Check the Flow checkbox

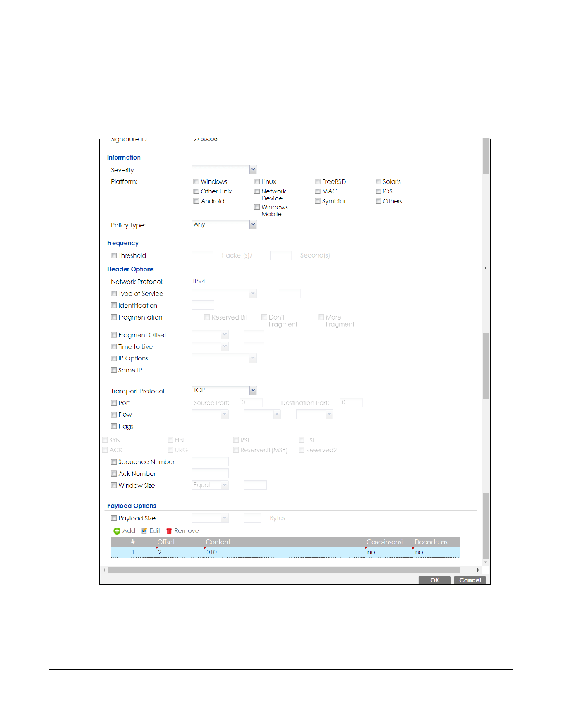[114, 415]
